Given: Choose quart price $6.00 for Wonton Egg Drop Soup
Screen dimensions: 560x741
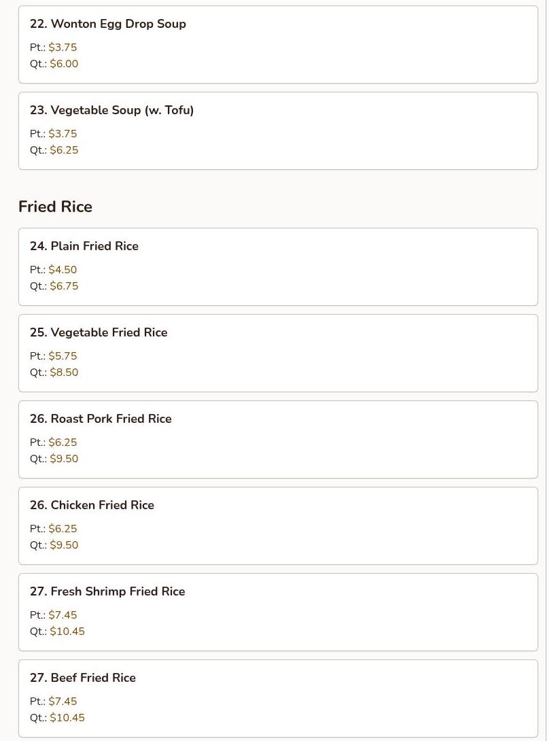Looking at the screenshot, I should tap(64, 64).
